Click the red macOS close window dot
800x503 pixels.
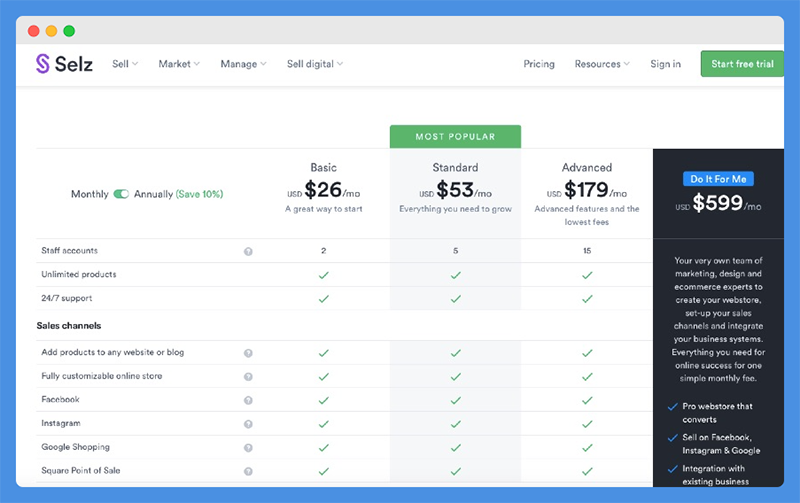[34, 31]
